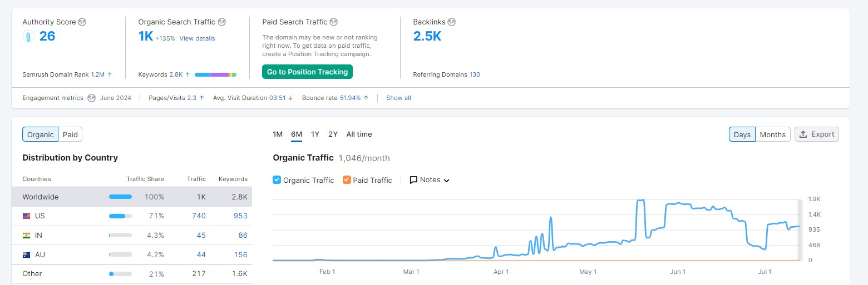Image resolution: width=868 pixels, height=285 pixels.
Task: Uncheck the Organic Traffic checkbox
Action: tap(277, 180)
